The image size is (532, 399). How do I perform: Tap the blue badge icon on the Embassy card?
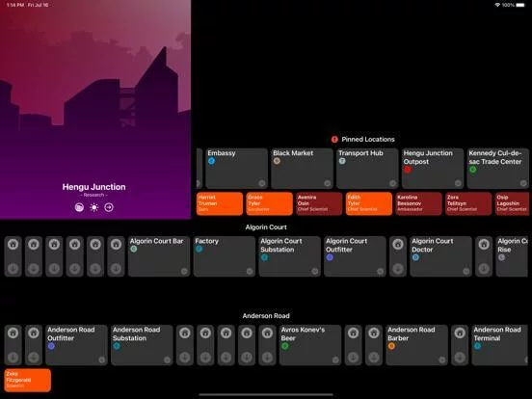(211, 161)
